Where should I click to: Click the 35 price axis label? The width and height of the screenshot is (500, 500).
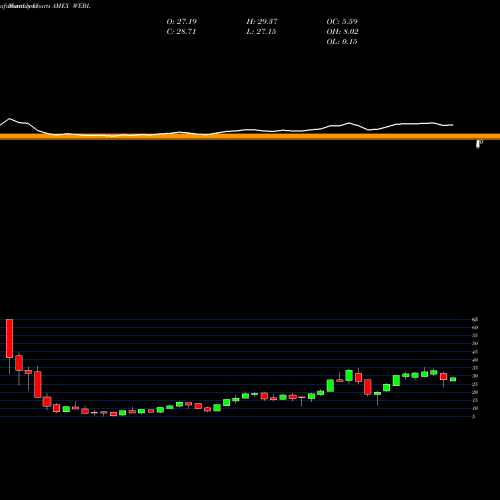click(x=475, y=368)
